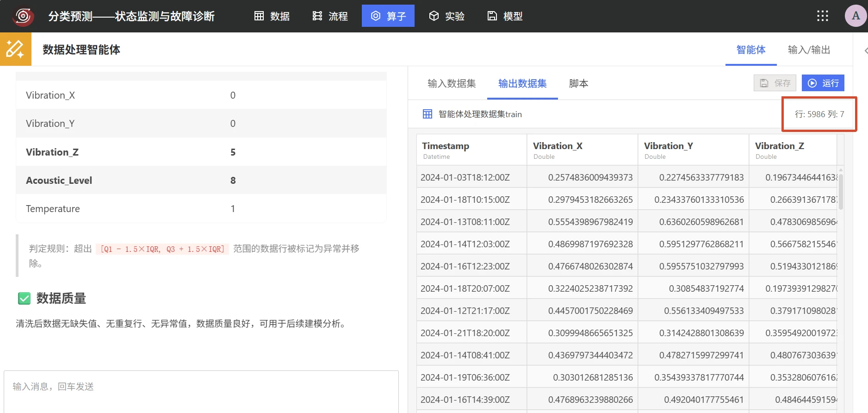The width and height of the screenshot is (868, 413).
Task: Click timestamp cell 2024-01-19T06:36:00Z
Action: [x=471, y=377]
